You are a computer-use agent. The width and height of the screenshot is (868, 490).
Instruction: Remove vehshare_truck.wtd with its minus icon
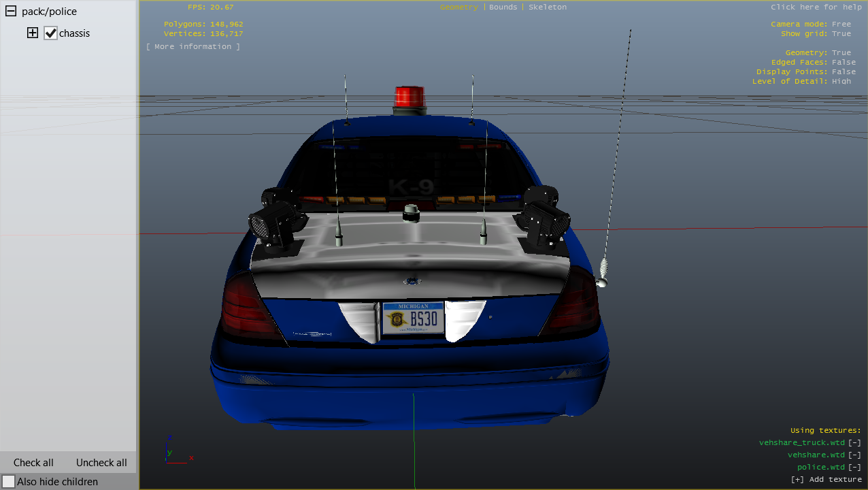click(854, 442)
